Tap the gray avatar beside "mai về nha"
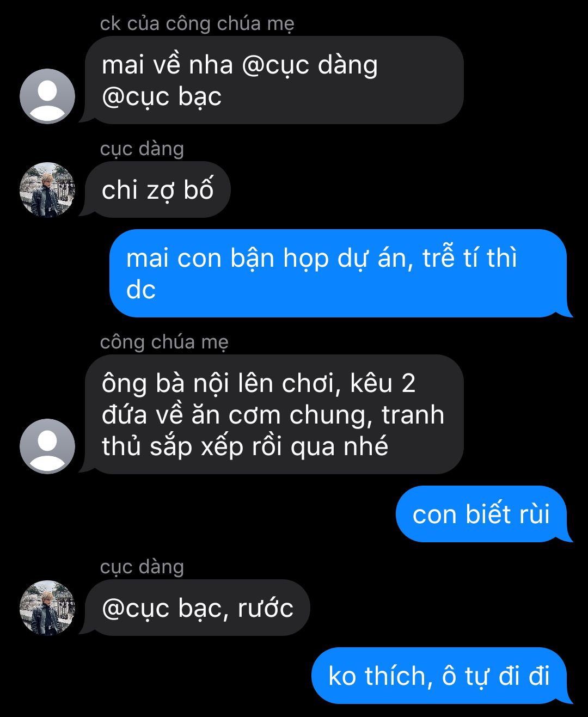This screenshot has width=588, height=717. click(x=47, y=96)
